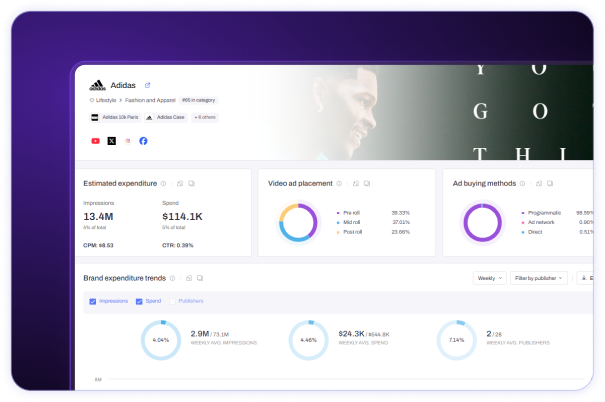The width and height of the screenshot is (605, 402).
Task: Click info icon beside Estimated expenditure
Action: pos(163,184)
